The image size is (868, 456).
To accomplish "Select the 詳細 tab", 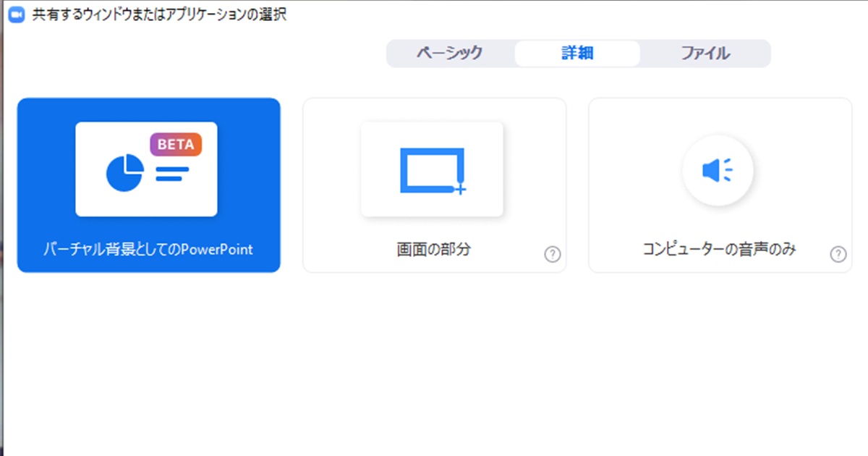I will (577, 54).
